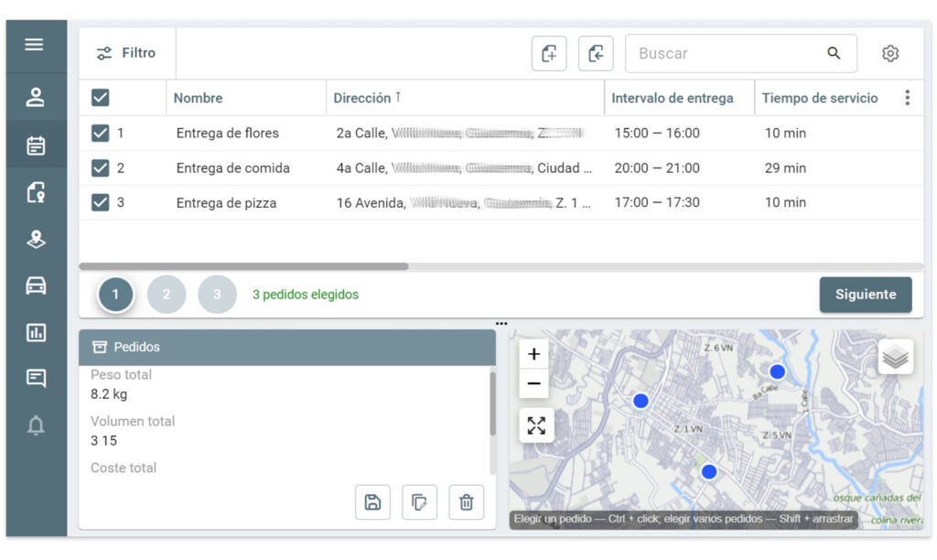This screenshot has height=560, width=937.
Task: Click the trash icon to delete orders
Action: [466, 502]
